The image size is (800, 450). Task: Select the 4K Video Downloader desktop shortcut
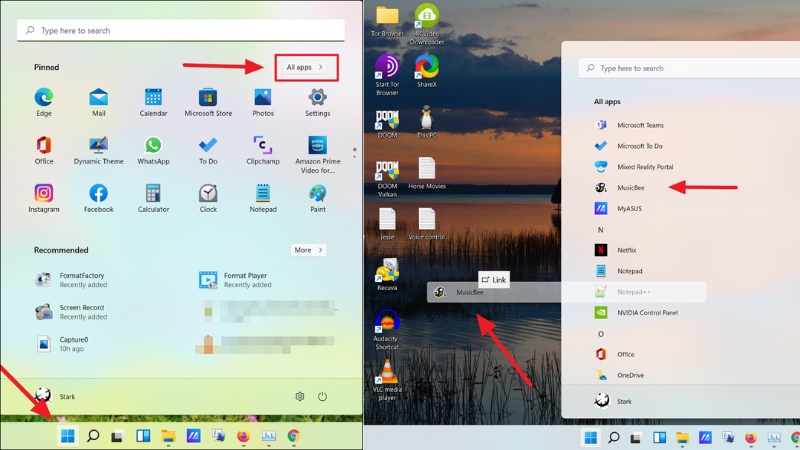click(427, 24)
